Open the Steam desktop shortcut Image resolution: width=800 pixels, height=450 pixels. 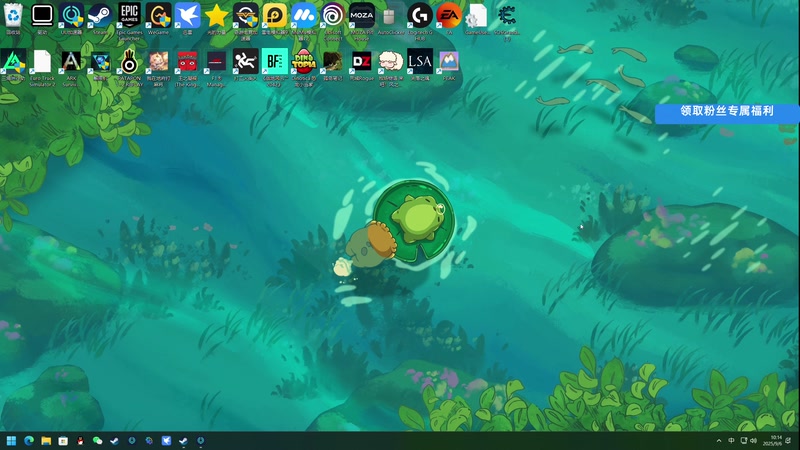(x=100, y=16)
